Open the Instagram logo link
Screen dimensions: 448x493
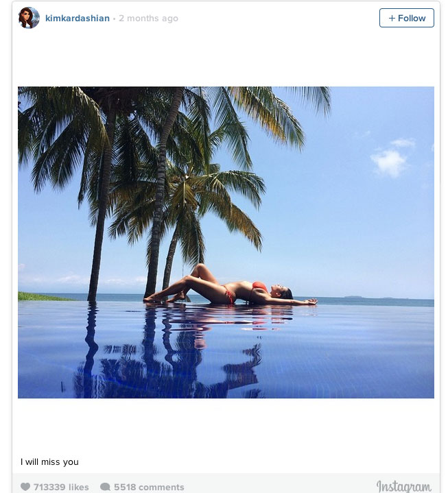(x=403, y=486)
